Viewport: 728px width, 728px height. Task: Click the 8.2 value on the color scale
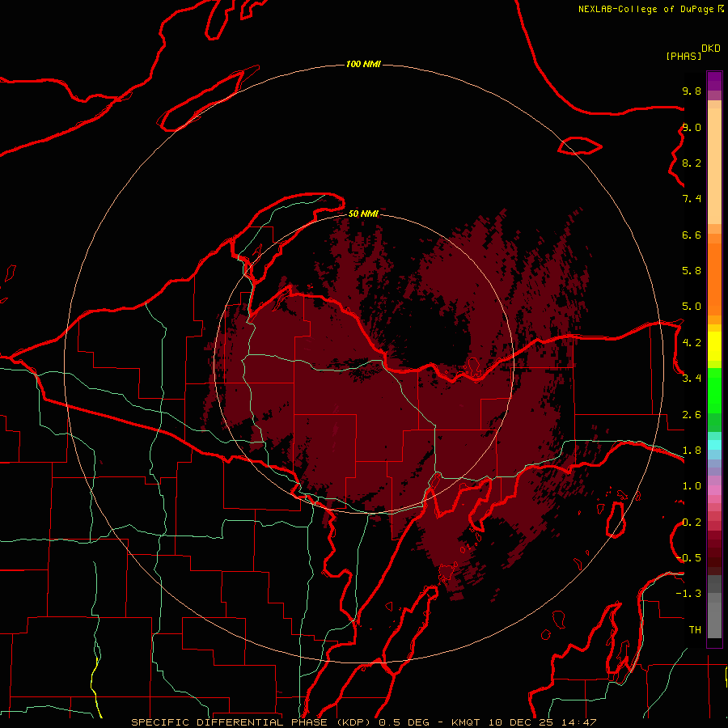pyautogui.click(x=692, y=163)
